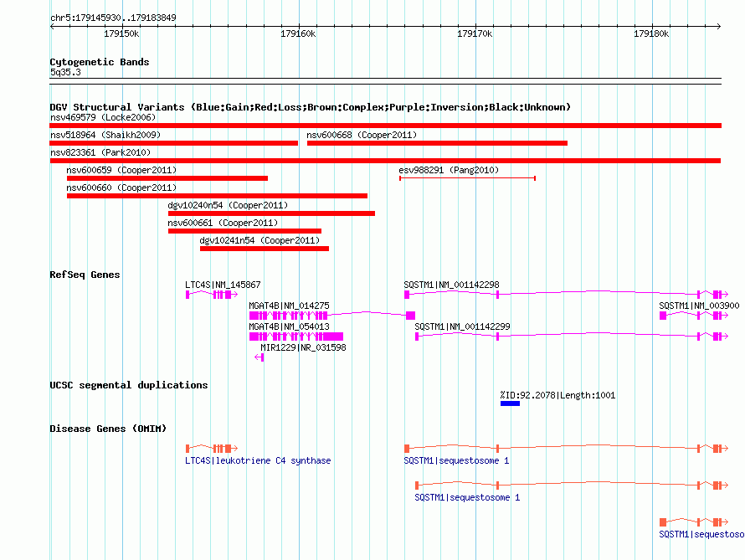Click the esv988291 (Pang2010) text label
Screen dimensions: 745x560
pyautogui.click(x=449, y=170)
